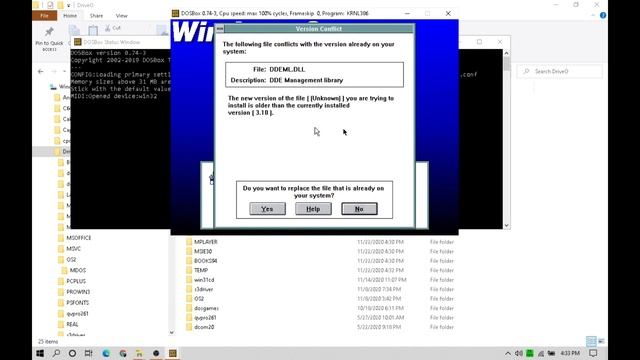Open taskbar clock showing 4:33 PM
The width and height of the screenshot is (640, 360).
(570, 353)
